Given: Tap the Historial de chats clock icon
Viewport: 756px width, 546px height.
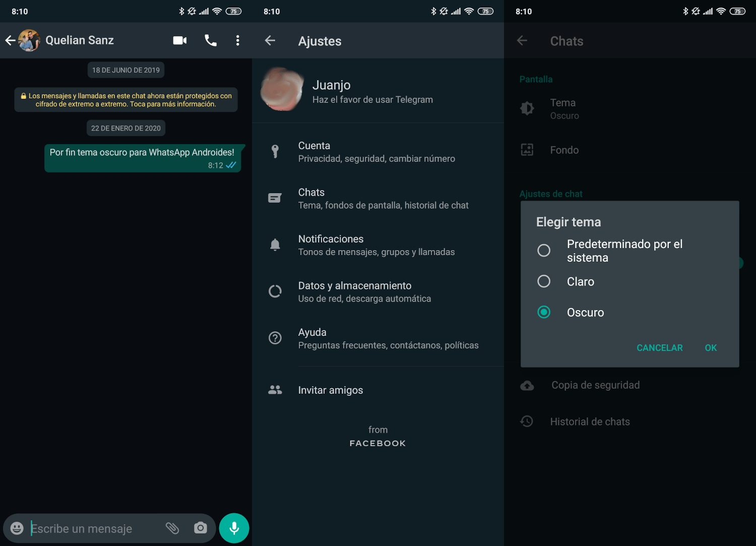Looking at the screenshot, I should (527, 421).
